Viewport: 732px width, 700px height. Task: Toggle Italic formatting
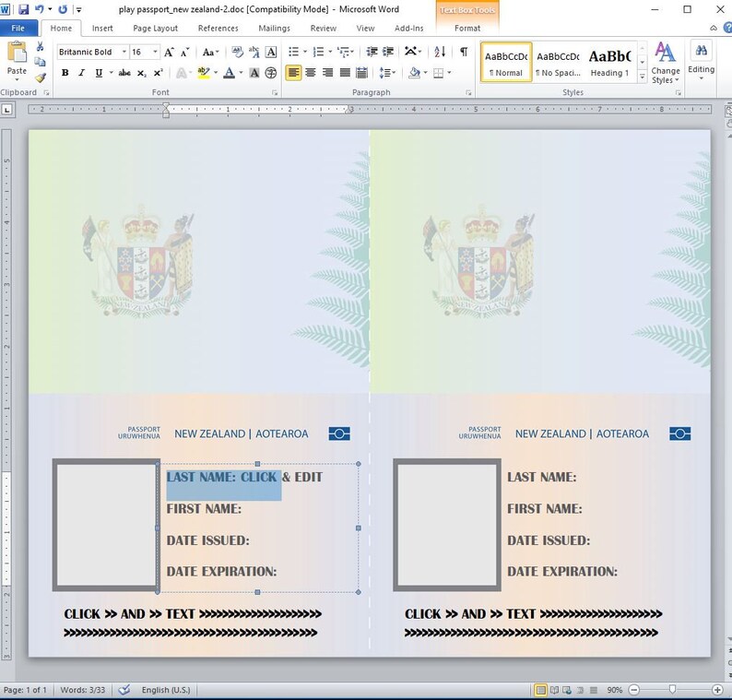82,73
